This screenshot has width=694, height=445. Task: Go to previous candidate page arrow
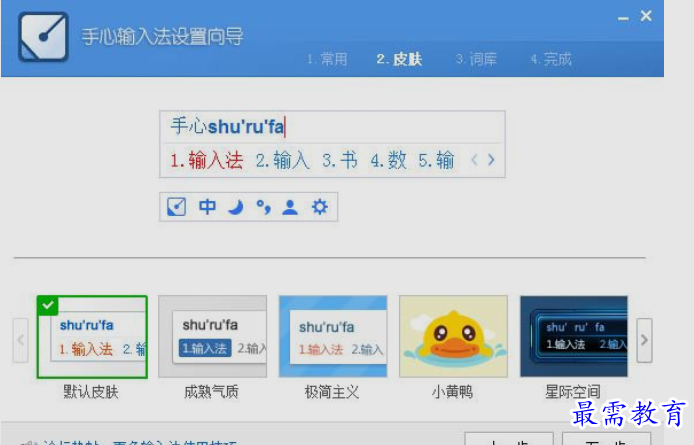point(474,160)
